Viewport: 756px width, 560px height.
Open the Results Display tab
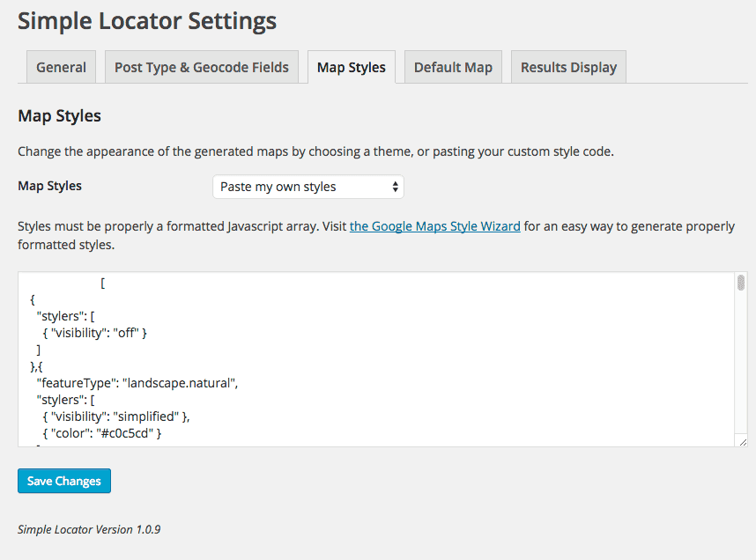(x=568, y=67)
